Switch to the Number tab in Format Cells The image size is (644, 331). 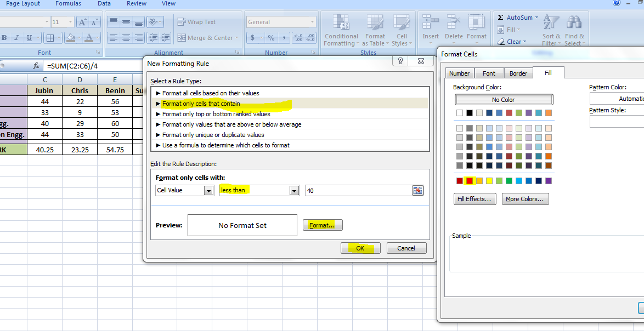tap(459, 73)
